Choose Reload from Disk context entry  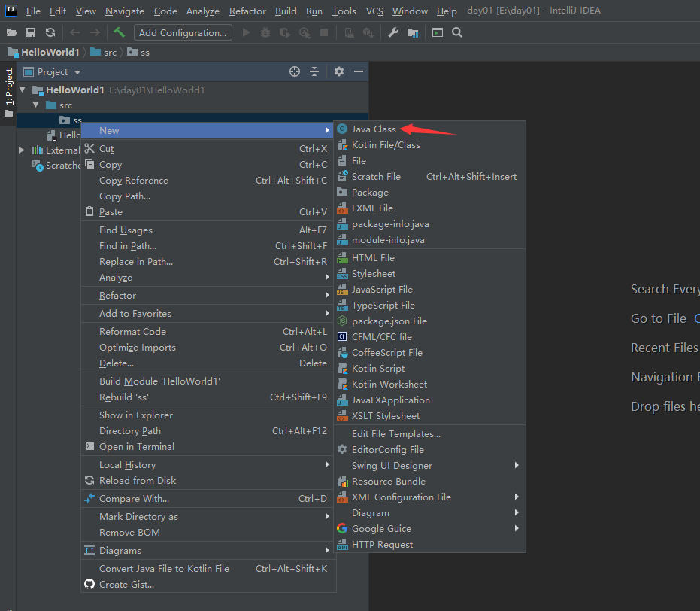coord(208,481)
